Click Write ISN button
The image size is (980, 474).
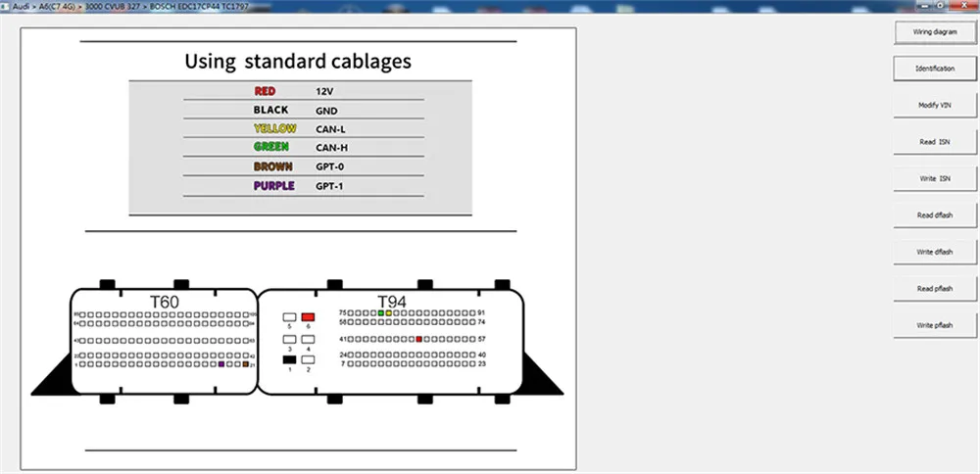pyautogui.click(x=935, y=178)
